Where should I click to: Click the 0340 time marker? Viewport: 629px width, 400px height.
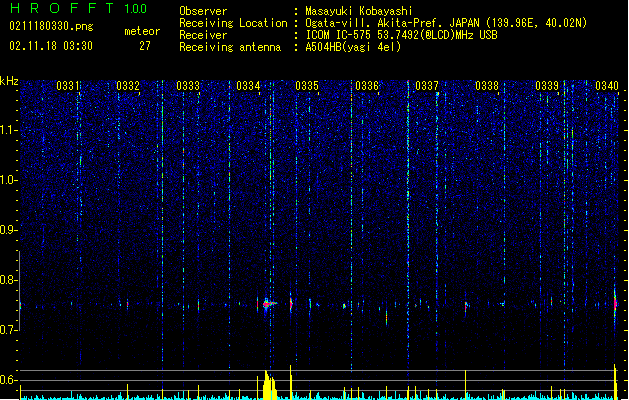[x=607, y=86]
